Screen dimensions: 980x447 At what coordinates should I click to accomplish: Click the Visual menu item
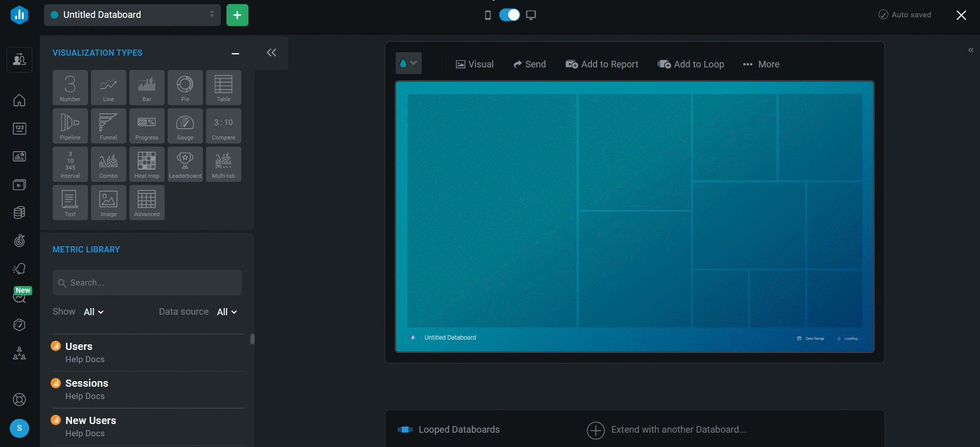click(474, 64)
